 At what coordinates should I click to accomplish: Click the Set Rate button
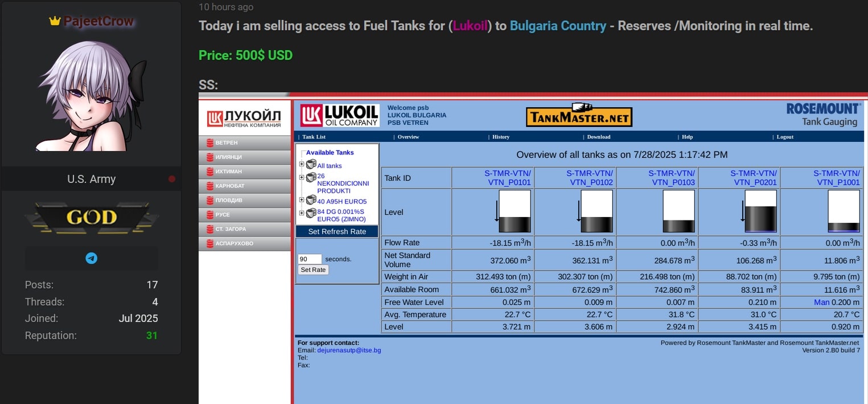tap(313, 270)
